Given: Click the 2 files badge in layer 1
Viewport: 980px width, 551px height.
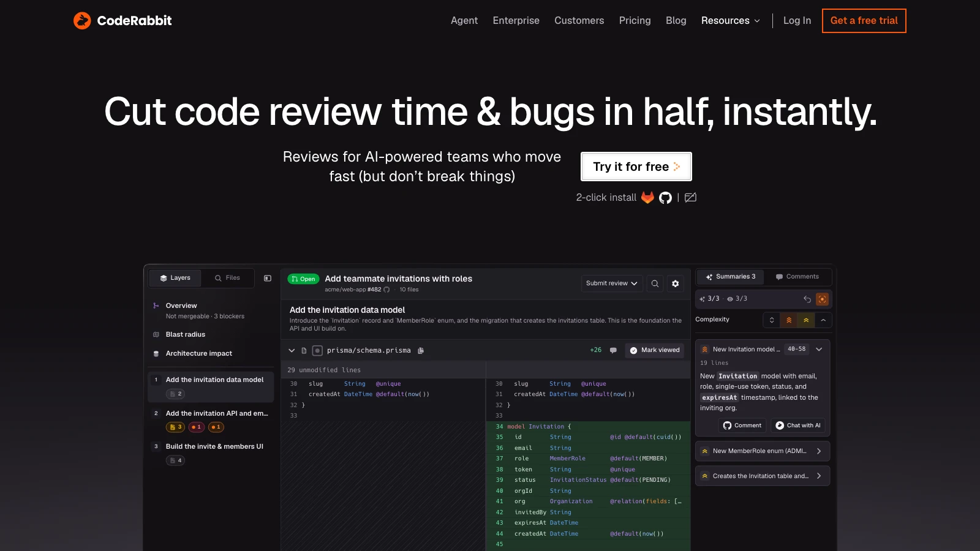Looking at the screenshot, I should pos(176,394).
